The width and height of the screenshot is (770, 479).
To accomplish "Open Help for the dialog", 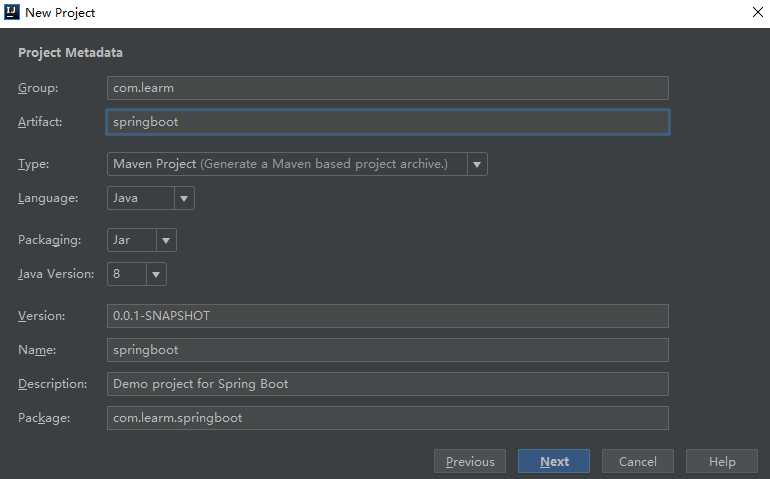I will click(x=722, y=461).
